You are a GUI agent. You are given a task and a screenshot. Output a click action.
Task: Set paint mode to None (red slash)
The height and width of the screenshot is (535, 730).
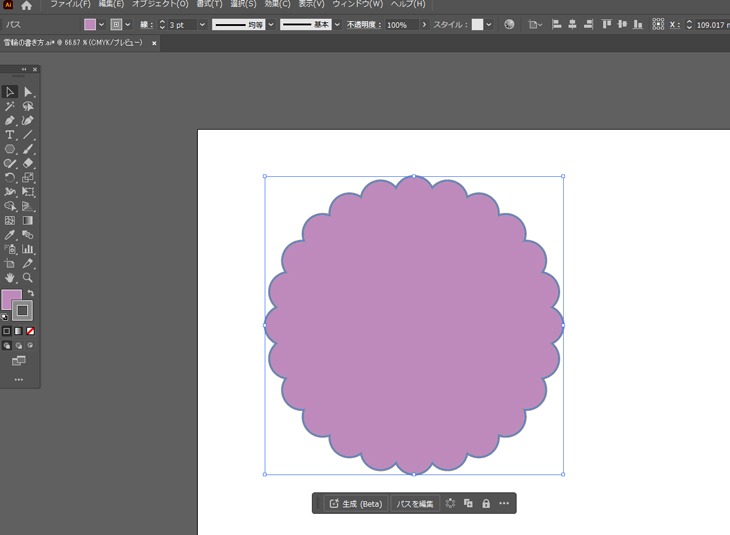(x=31, y=330)
